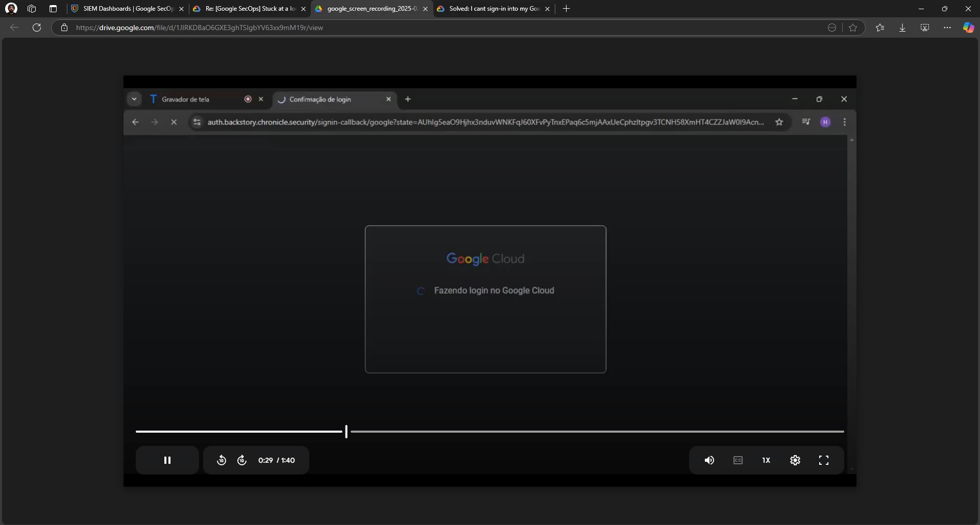Reload the Drive page in Edge
The image size is (980, 525).
click(x=37, y=28)
